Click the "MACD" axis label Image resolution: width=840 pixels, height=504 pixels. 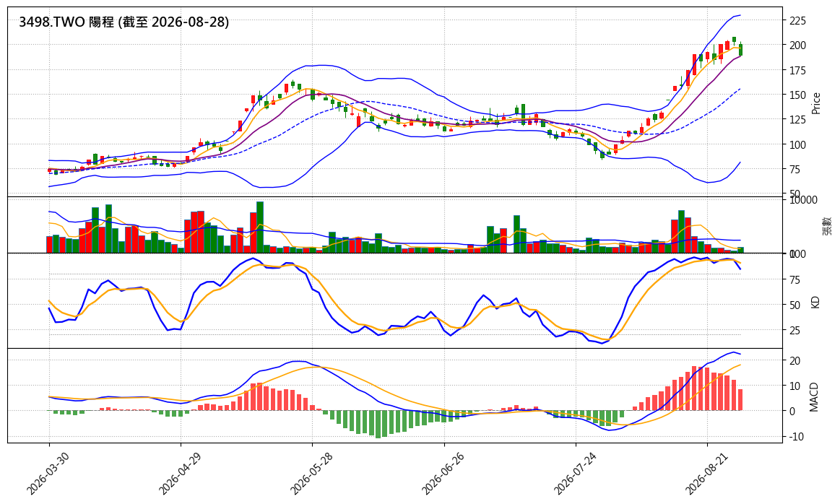coord(814,397)
